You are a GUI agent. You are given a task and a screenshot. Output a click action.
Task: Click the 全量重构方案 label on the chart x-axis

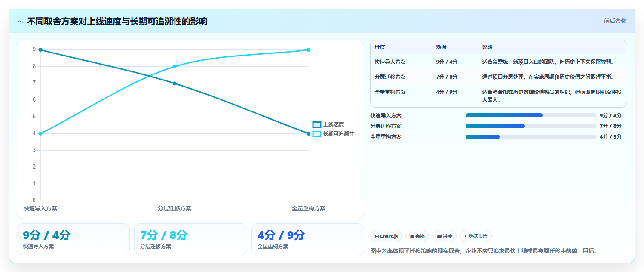point(309,208)
